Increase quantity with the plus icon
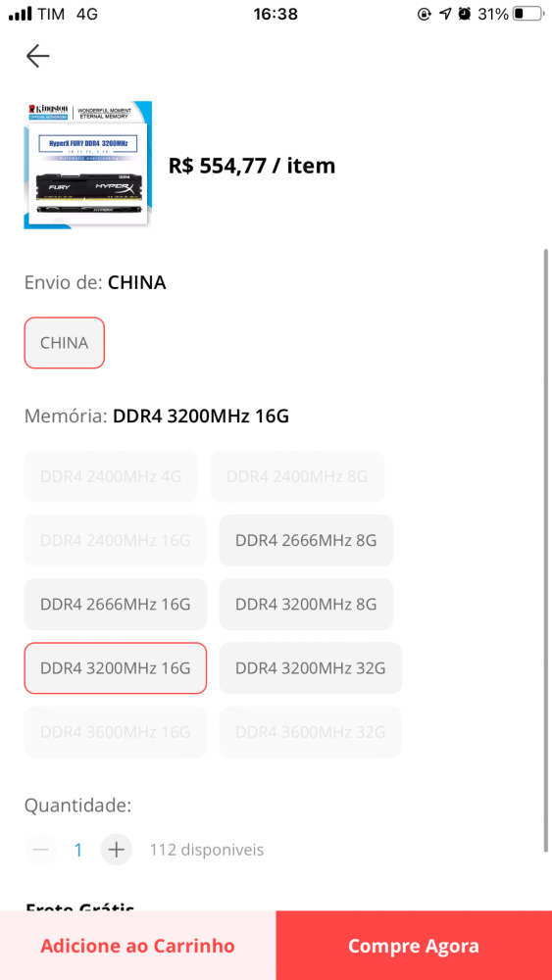The image size is (552, 980). pyautogui.click(x=117, y=850)
